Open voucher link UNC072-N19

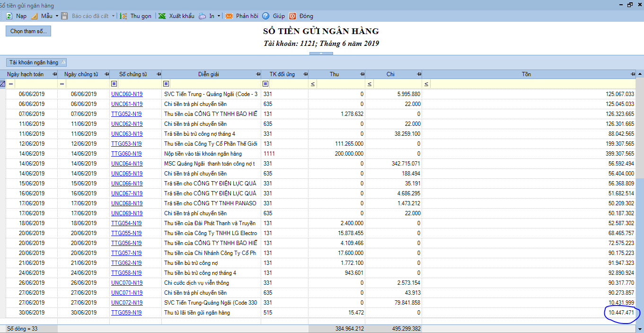[127, 303]
